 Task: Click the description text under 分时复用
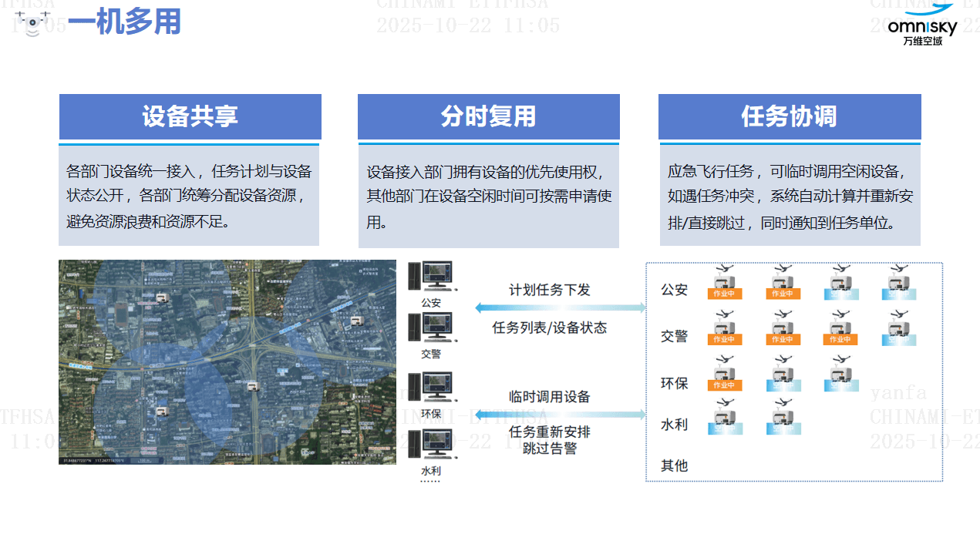pos(488,196)
